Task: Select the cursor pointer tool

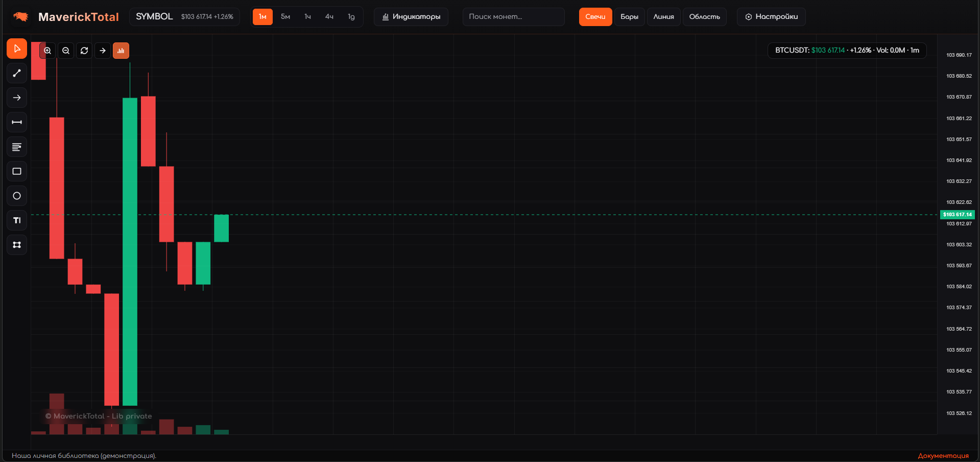Action: [x=17, y=49]
